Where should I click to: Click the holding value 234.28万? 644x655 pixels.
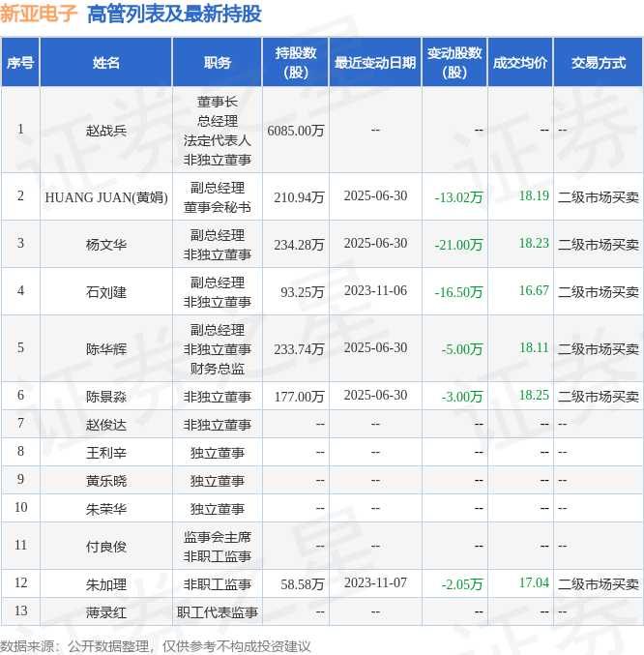(299, 245)
